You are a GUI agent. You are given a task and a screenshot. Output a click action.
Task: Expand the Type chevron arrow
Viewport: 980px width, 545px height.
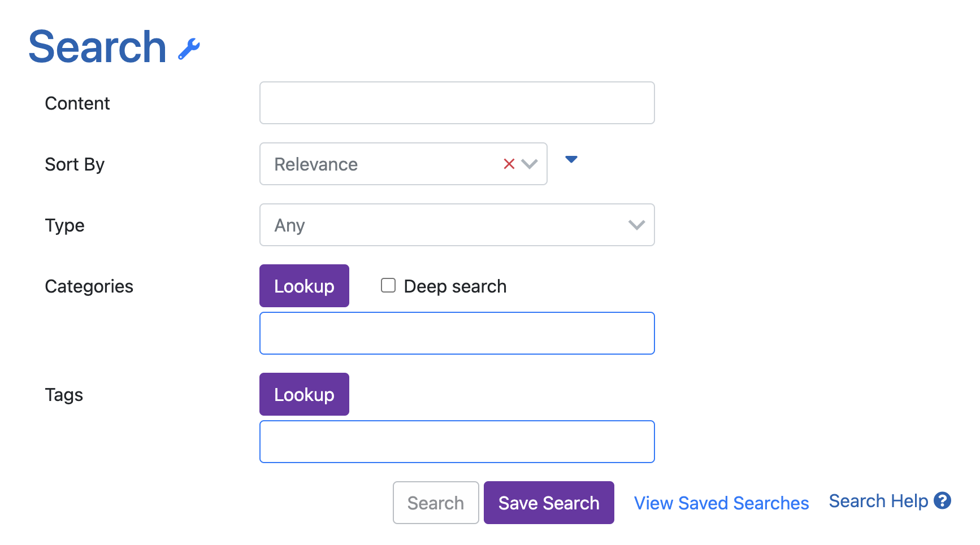636,225
